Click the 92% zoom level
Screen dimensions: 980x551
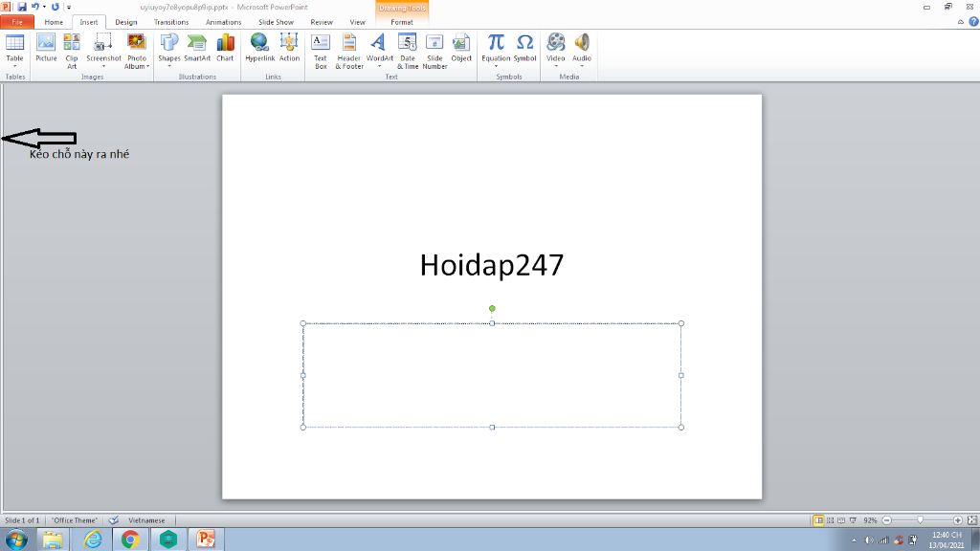[869, 519]
